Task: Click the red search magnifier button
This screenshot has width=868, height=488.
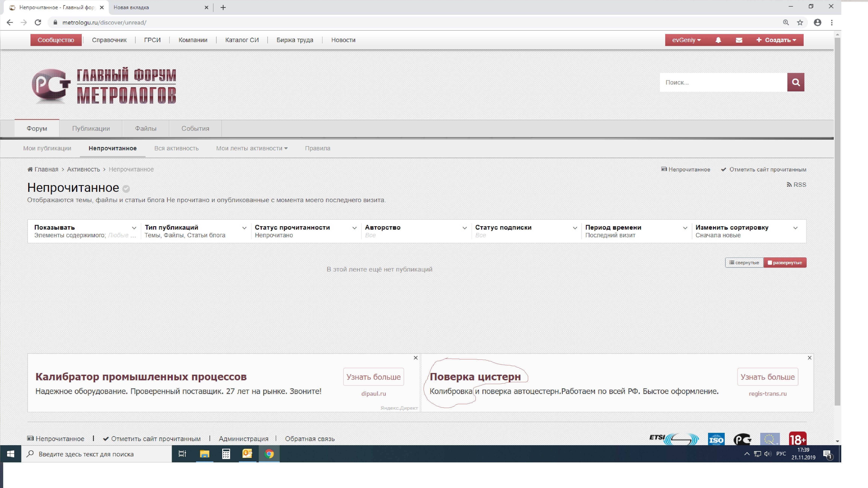Action: coord(796,82)
